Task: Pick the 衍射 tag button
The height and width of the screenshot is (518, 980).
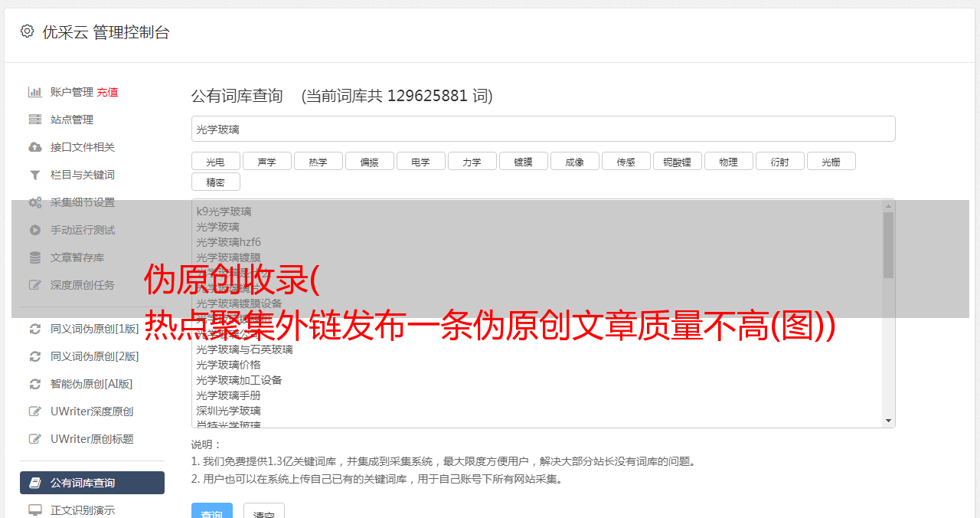Action: pyautogui.click(x=780, y=162)
